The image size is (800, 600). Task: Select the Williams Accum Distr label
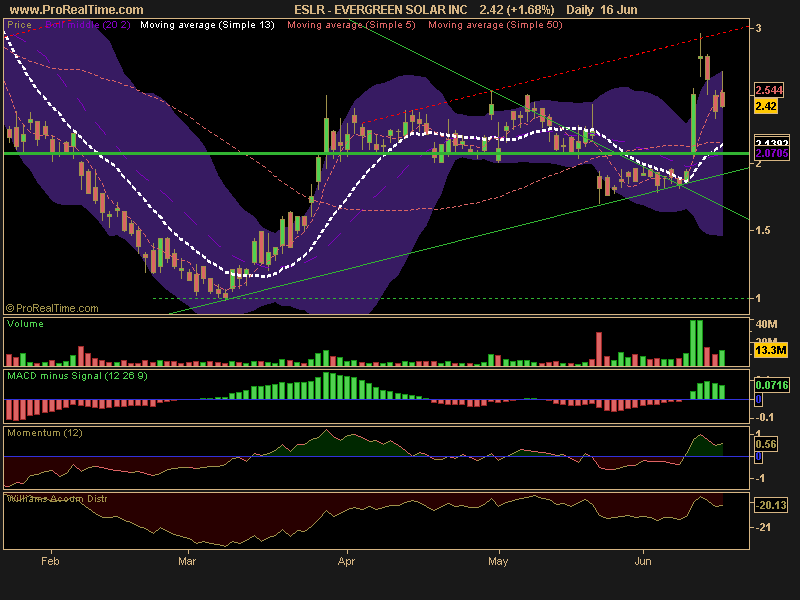pyautogui.click(x=57, y=498)
